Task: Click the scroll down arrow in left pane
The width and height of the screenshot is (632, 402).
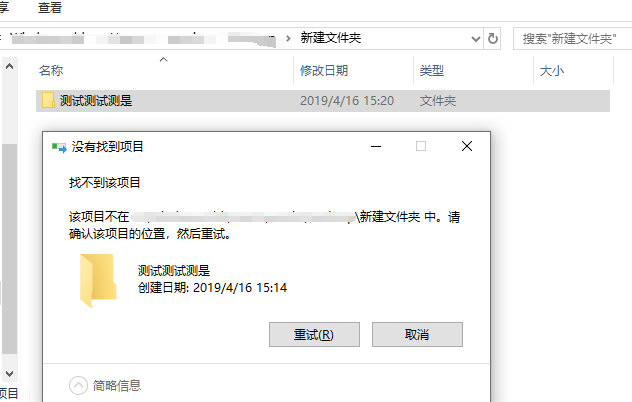Action: coord(10,373)
